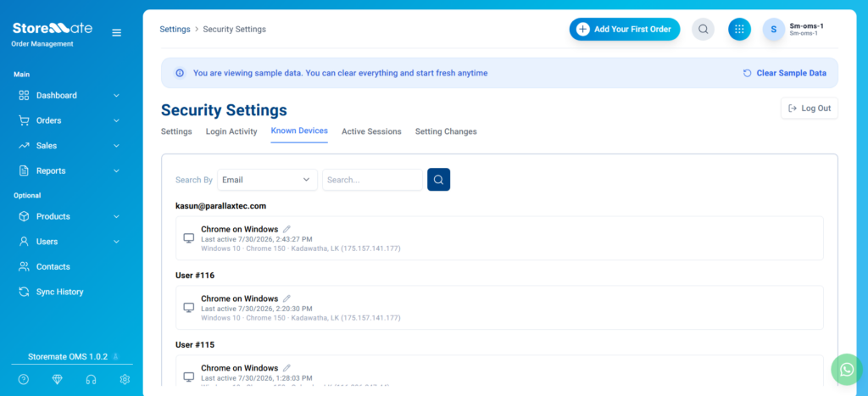Click the Storemate logo
Image resolution: width=868 pixels, height=396 pixels.
53,28
